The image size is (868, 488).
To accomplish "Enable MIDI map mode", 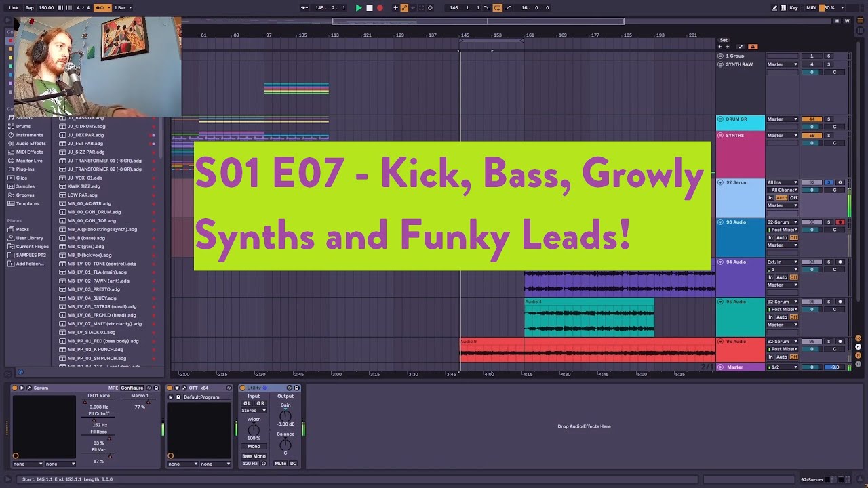I will click(x=812, y=7).
